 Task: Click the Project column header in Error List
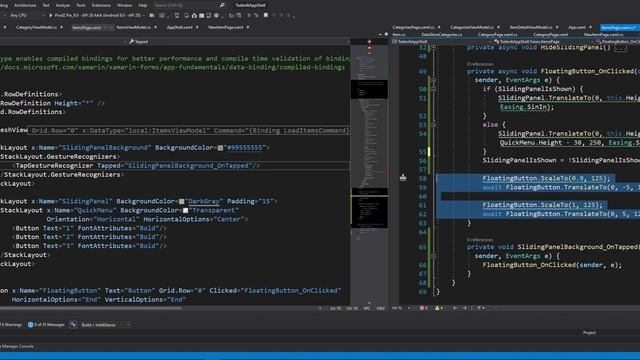(589, 333)
